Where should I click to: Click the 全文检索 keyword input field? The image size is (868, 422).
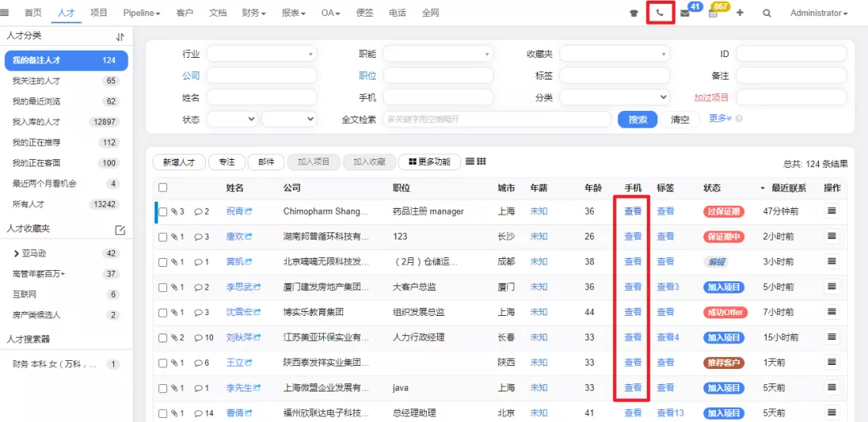point(497,119)
